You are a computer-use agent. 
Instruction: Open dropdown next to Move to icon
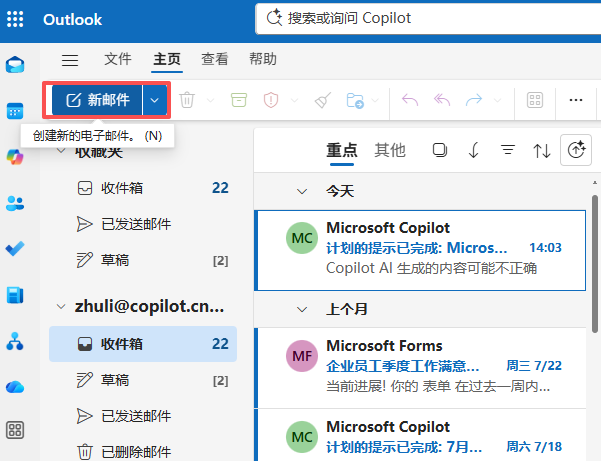pos(375,100)
